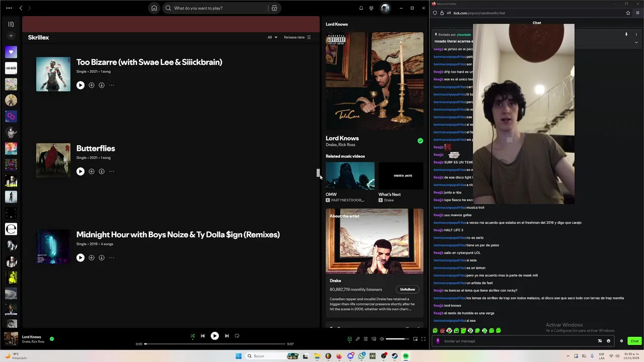
Task: Skip to previous track
Action: (x=203, y=336)
